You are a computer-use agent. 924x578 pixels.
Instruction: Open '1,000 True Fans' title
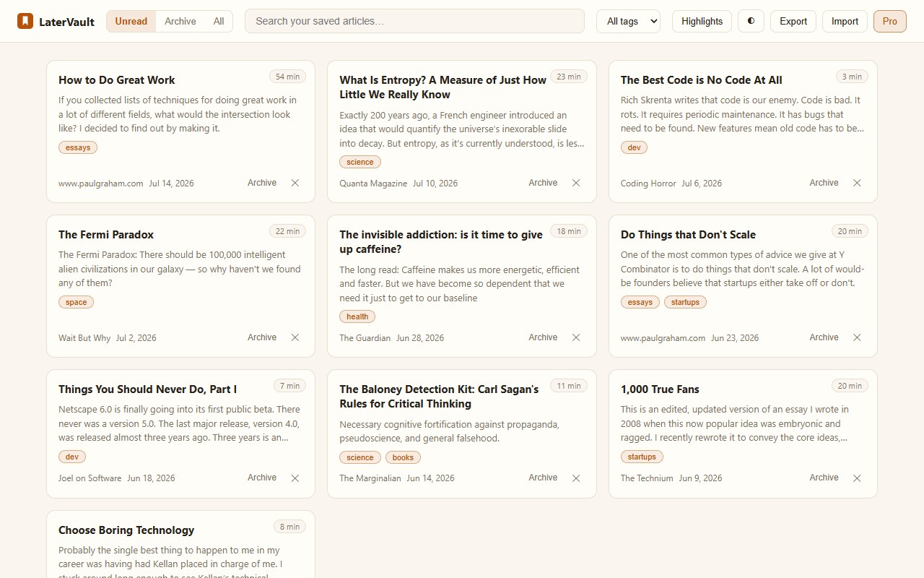tap(660, 389)
